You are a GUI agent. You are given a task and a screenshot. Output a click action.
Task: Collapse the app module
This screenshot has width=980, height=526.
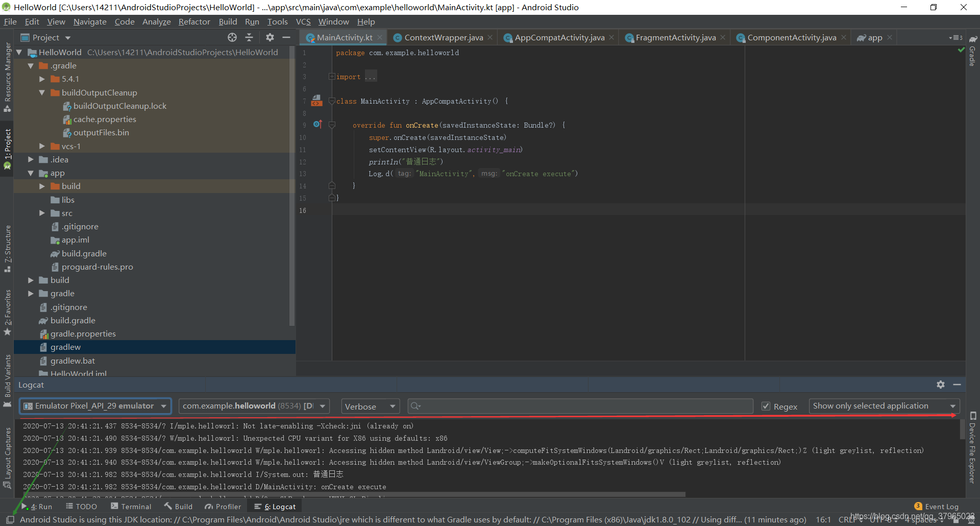tap(31, 173)
